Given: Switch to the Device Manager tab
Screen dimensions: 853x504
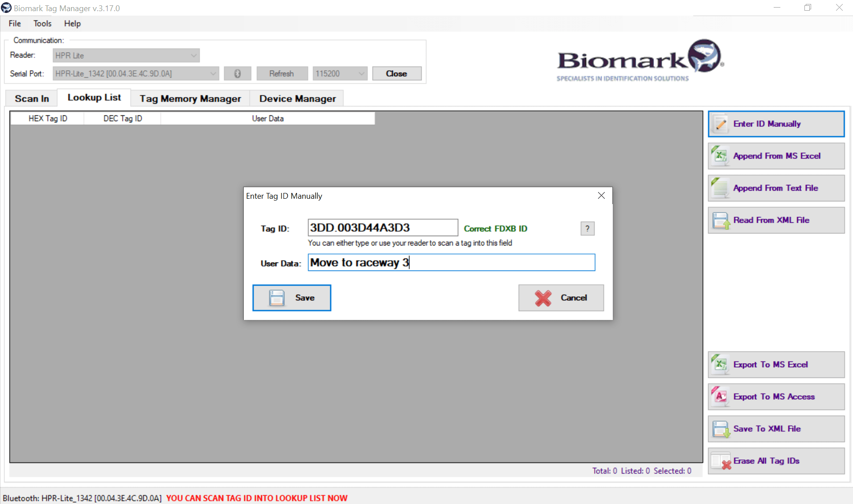Looking at the screenshot, I should pyautogui.click(x=297, y=98).
